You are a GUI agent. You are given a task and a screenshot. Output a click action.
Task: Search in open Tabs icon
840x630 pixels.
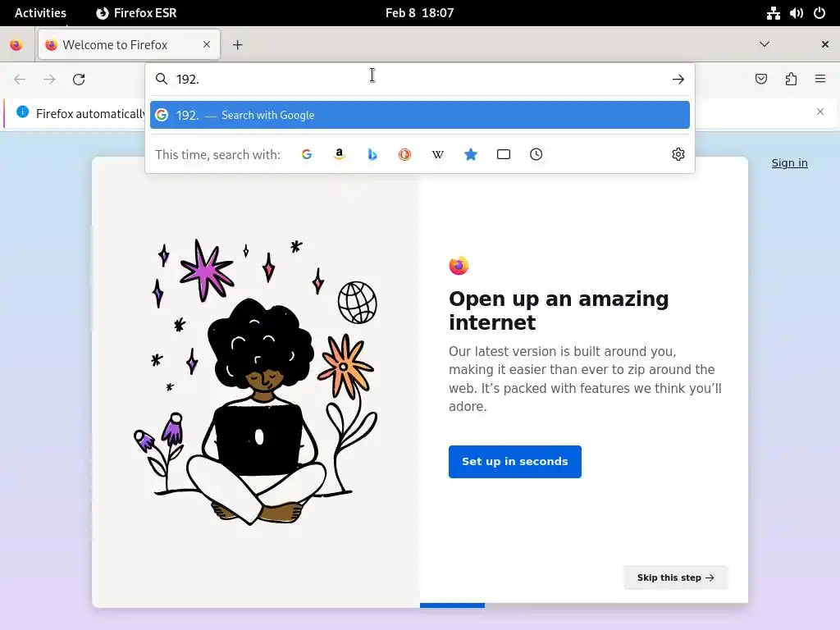[504, 154]
